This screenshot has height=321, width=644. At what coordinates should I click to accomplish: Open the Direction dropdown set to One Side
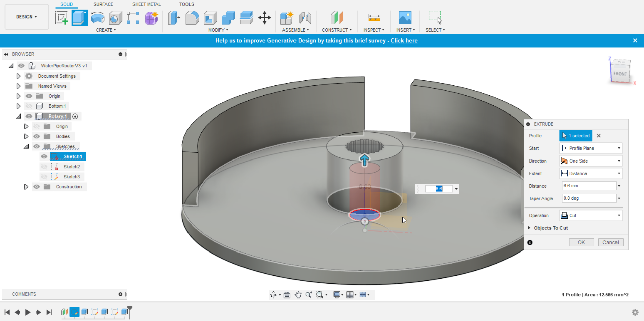591,161
